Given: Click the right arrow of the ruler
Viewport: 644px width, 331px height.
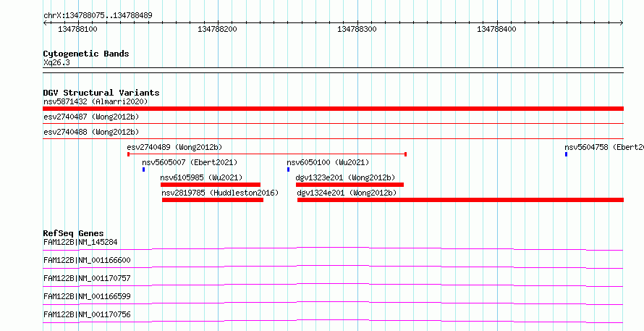Looking at the screenshot, I should [621, 23].
